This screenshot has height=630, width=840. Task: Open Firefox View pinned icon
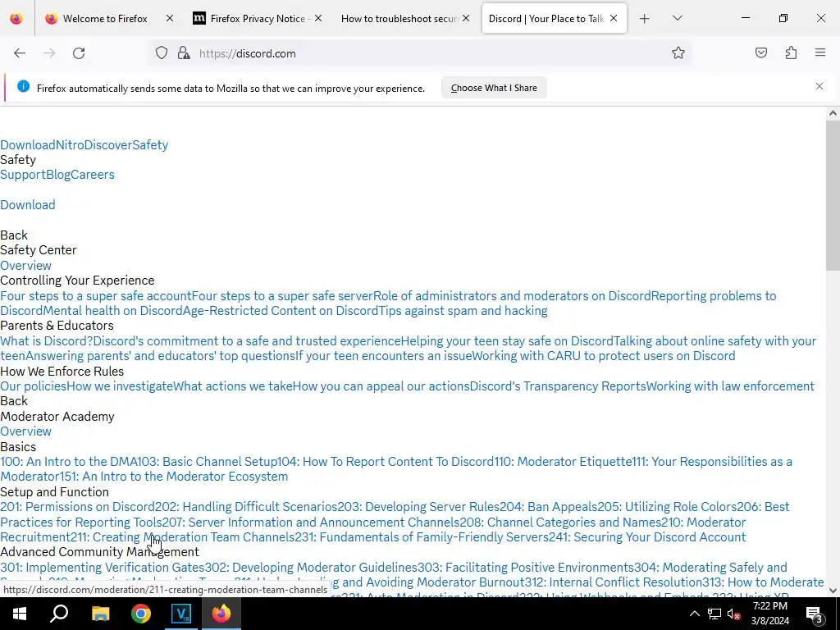[16, 19]
